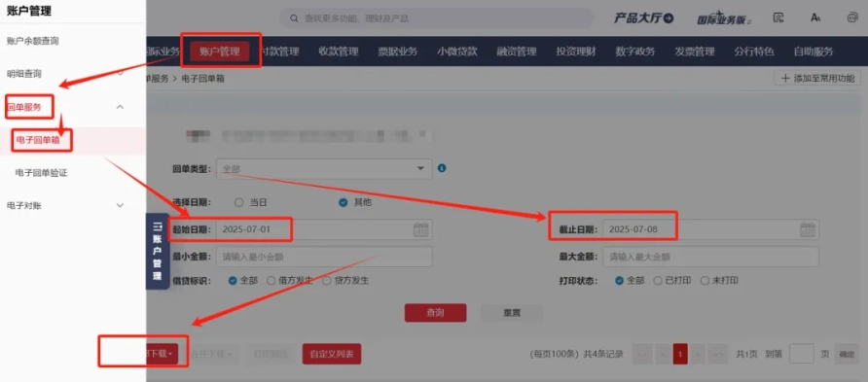Click the page number jump input box
The width and height of the screenshot is (868, 382).
pyautogui.click(x=801, y=354)
